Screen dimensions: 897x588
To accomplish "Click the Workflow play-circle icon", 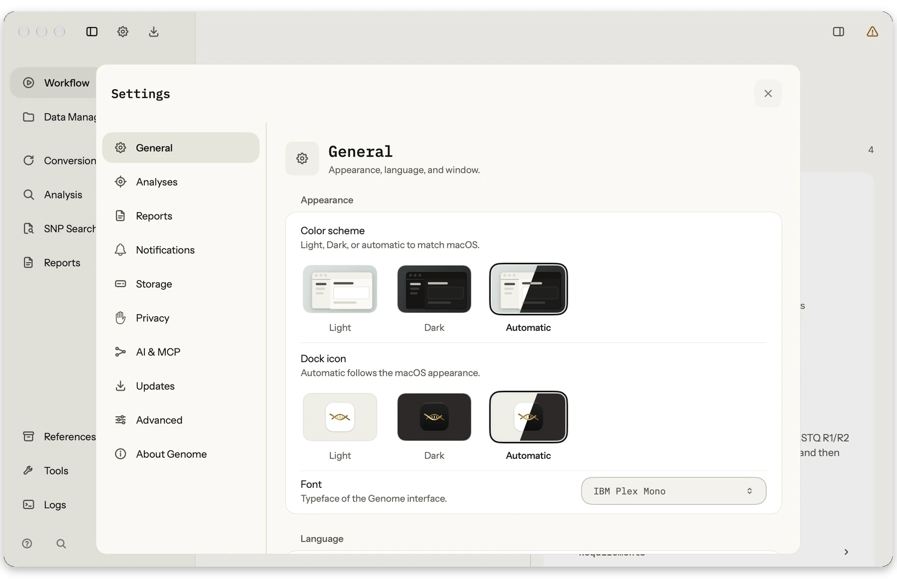I will 28,83.
